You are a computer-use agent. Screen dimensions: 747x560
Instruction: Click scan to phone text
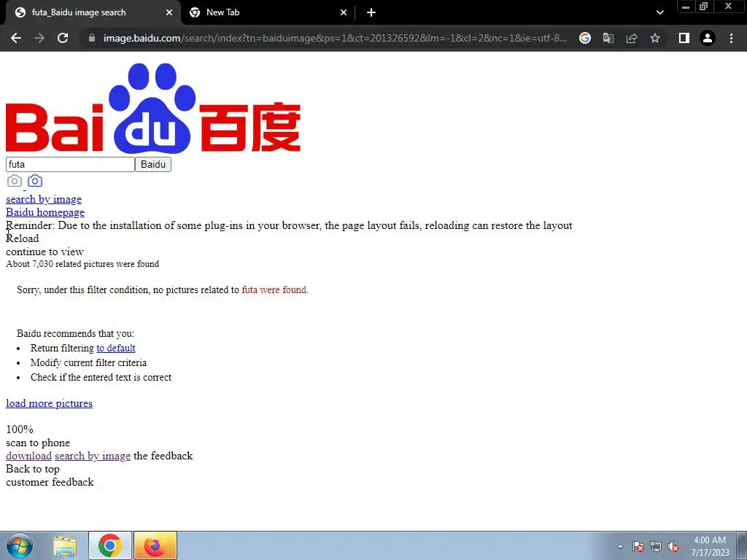38,443
